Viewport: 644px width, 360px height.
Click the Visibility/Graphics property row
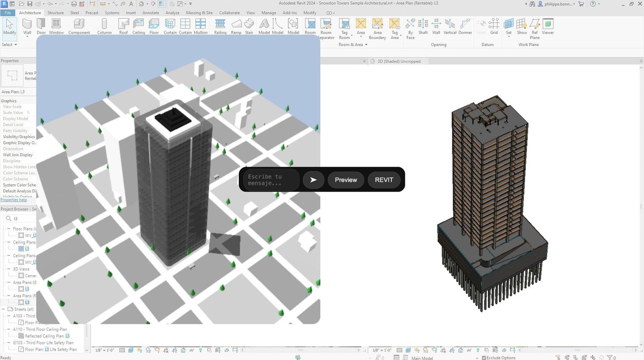click(x=19, y=137)
